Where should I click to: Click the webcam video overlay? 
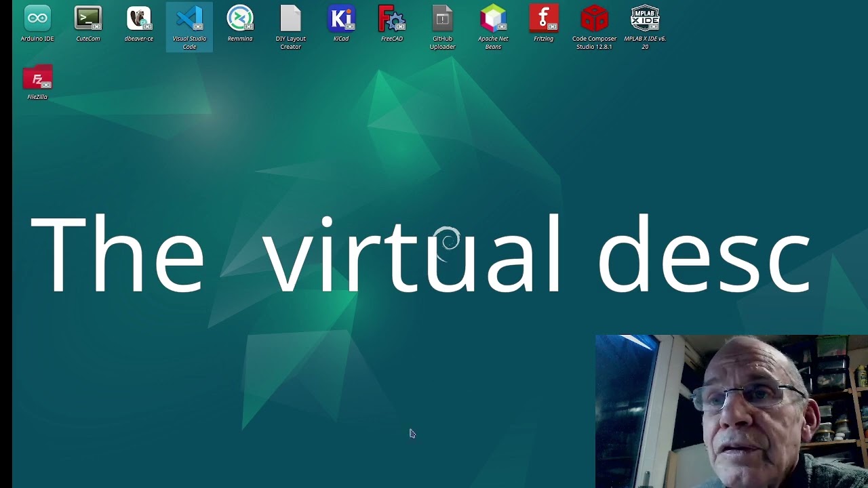(x=732, y=411)
